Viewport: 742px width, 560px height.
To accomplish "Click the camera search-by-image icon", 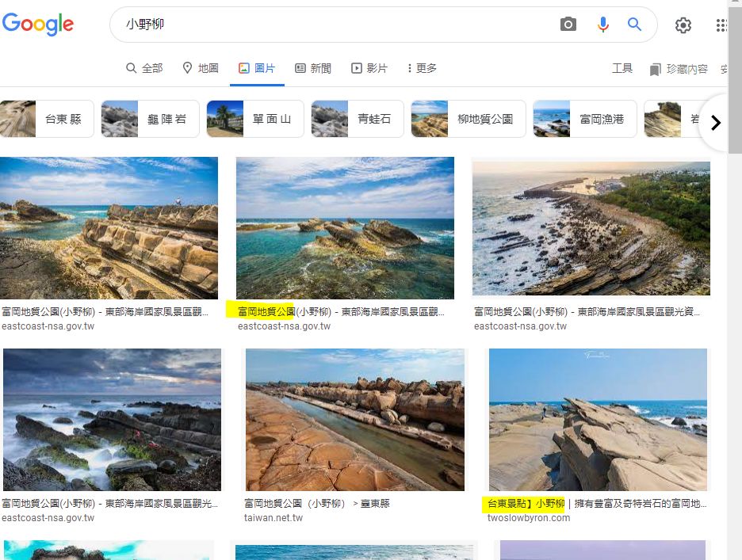I will pos(568,25).
